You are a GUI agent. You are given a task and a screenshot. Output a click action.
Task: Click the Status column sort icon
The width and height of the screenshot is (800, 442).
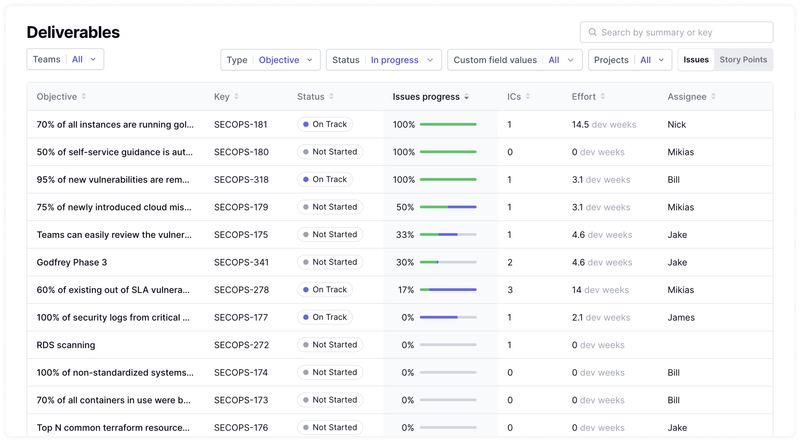point(333,97)
